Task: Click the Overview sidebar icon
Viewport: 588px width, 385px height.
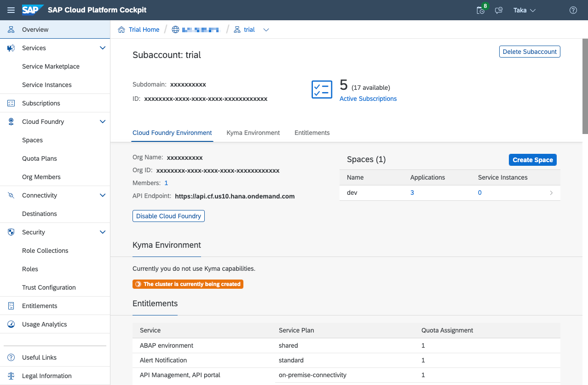Action: [x=12, y=29]
